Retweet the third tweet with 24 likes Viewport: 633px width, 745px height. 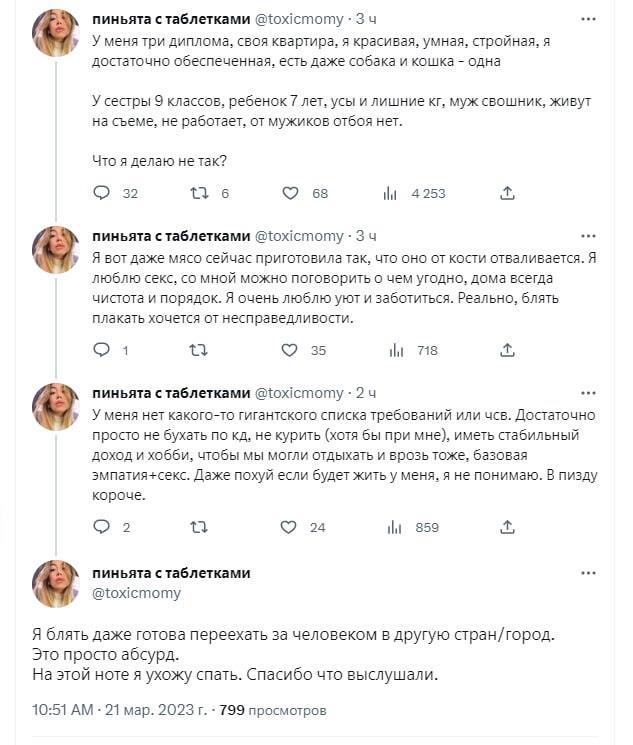tap(199, 527)
